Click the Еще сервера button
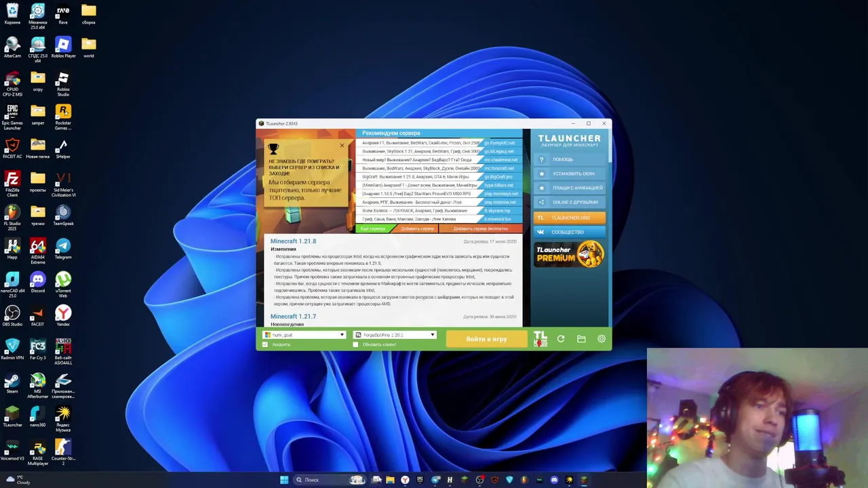The image size is (868, 488). pos(373,228)
